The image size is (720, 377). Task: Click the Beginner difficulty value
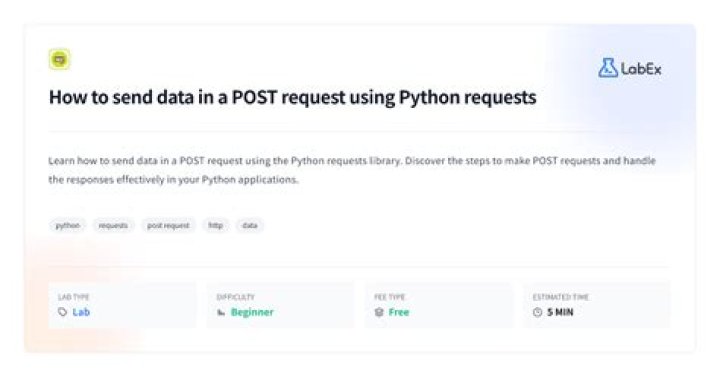pos(252,312)
